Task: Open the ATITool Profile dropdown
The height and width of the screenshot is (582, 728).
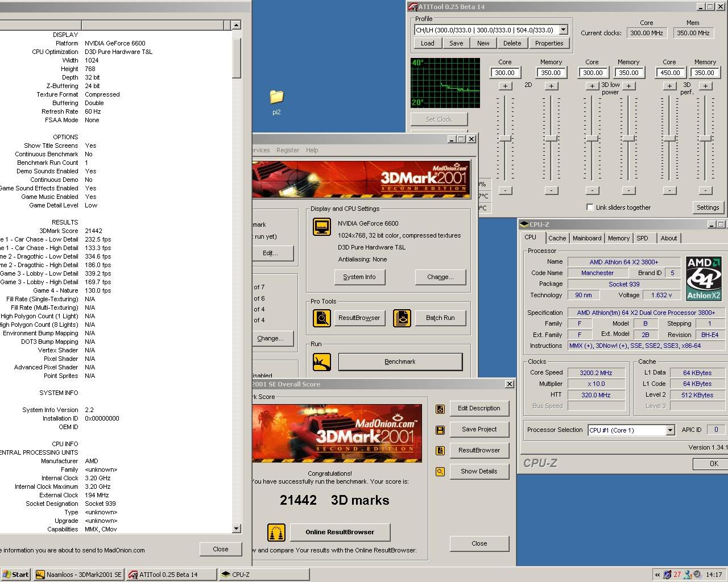Action: (563, 30)
